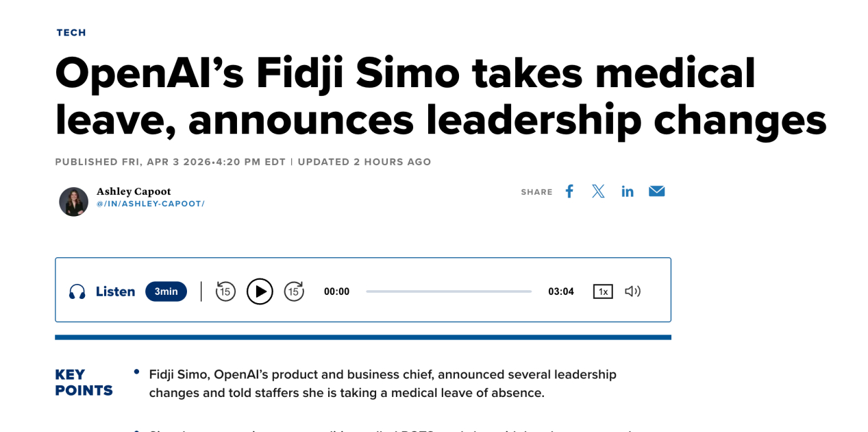Rewind audio 15 seconds

[x=225, y=291]
